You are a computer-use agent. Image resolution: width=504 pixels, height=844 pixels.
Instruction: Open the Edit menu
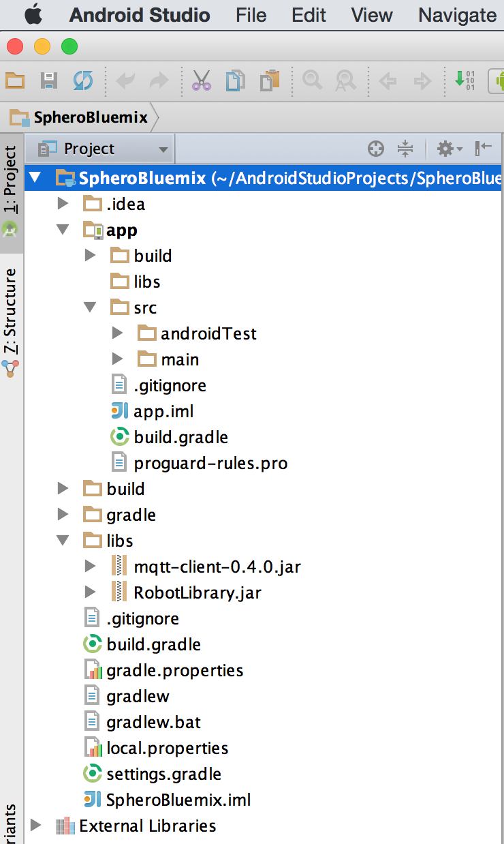(x=309, y=15)
